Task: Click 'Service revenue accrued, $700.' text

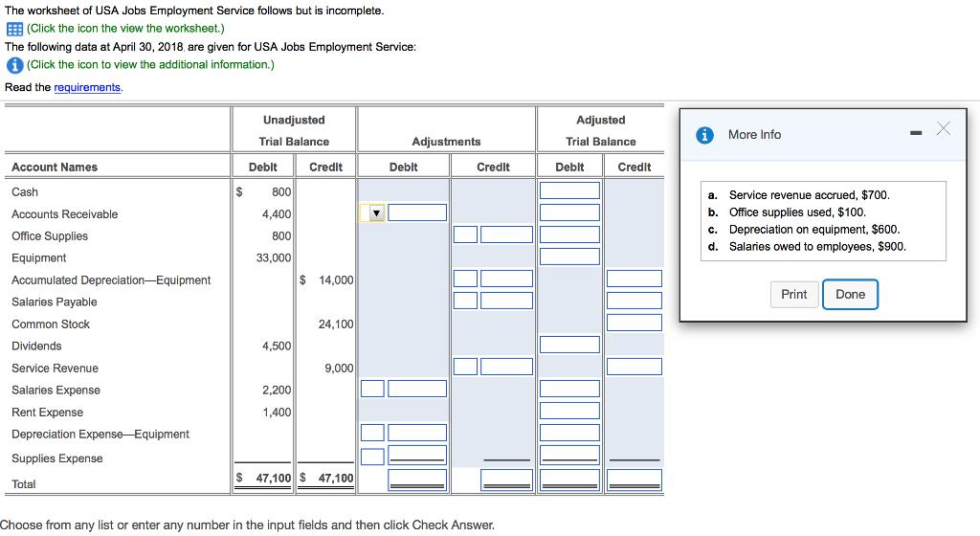Action: 809,195
